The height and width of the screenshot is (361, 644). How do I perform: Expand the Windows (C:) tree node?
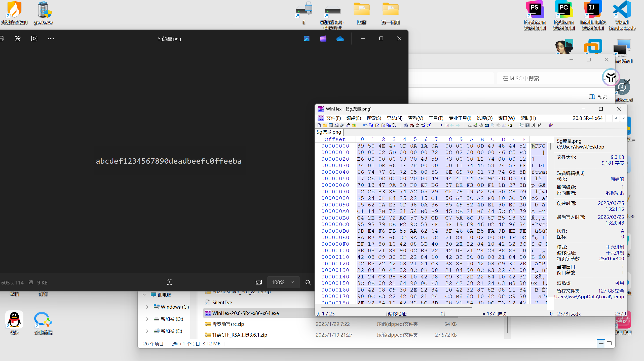tap(147, 307)
